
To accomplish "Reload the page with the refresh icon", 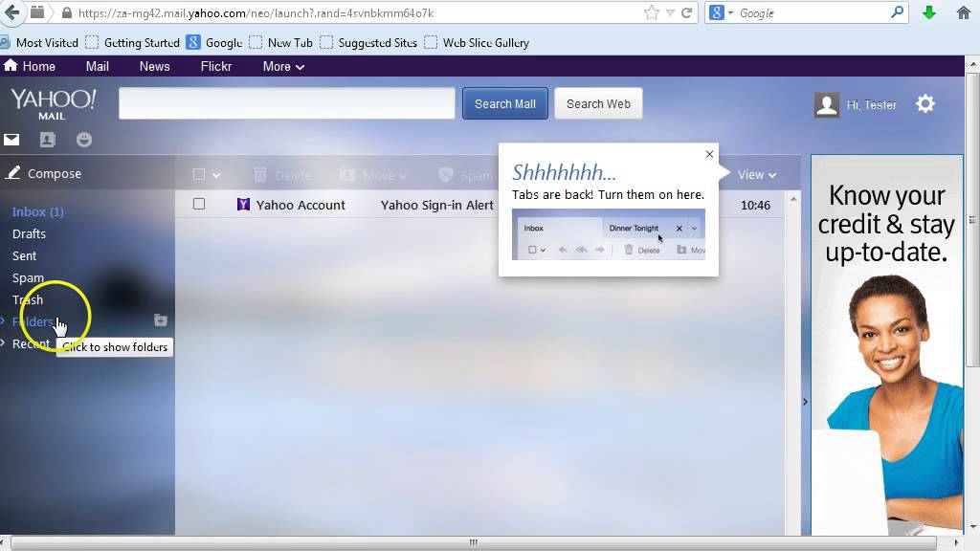I will [x=686, y=12].
